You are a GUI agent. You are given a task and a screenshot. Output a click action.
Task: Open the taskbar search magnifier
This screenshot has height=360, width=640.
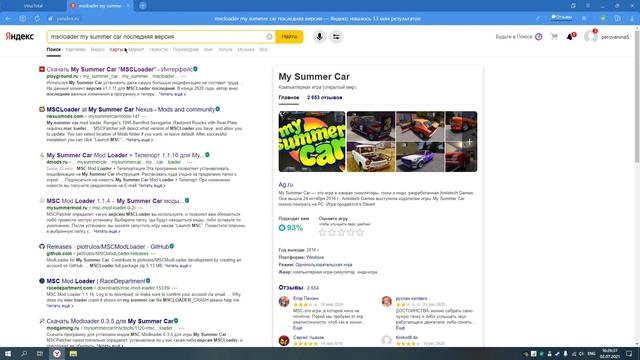pos(24,353)
